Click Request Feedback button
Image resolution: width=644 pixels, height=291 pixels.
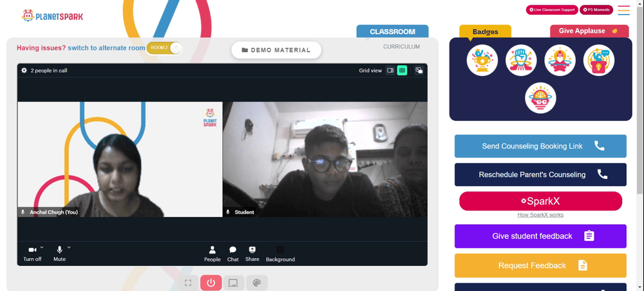(540, 265)
